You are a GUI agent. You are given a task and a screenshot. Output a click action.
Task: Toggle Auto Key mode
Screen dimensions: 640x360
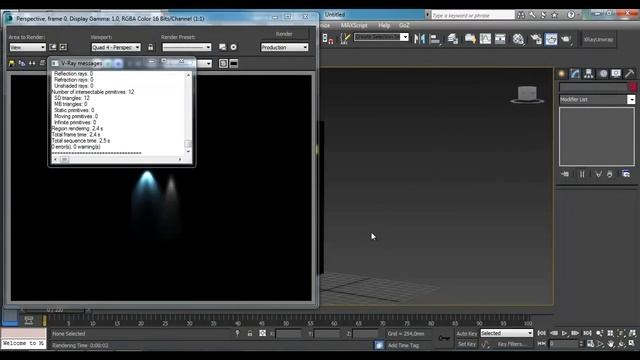(467, 333)
